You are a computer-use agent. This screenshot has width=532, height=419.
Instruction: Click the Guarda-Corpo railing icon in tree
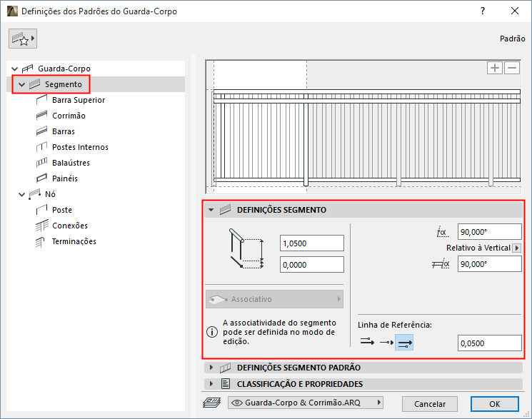[27, 69]
